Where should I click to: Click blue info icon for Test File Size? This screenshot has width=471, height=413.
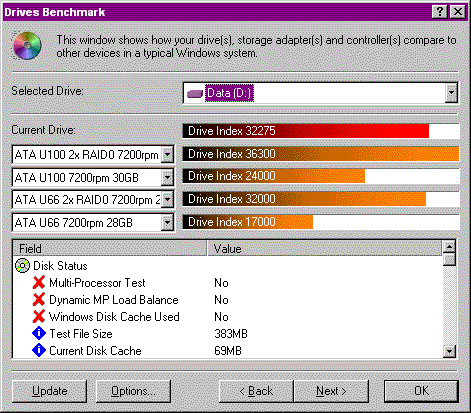pos(39,333)
